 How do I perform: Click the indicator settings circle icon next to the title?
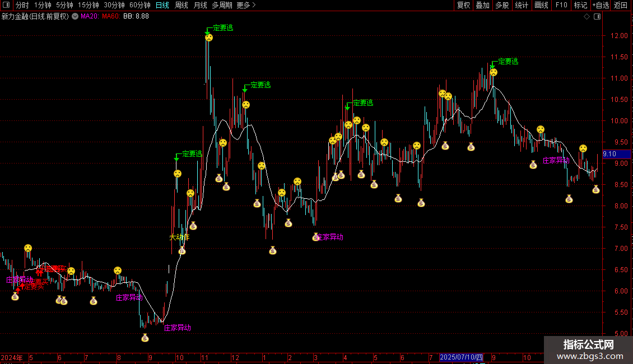tap(75, 16)
